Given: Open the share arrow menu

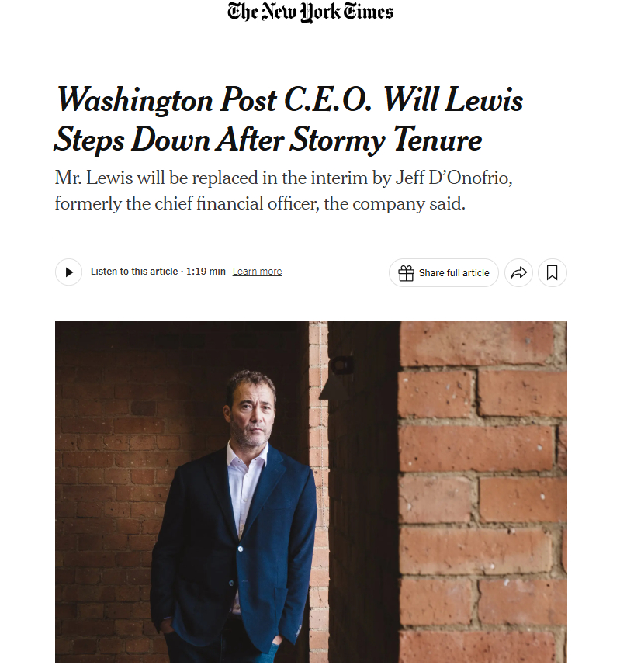Looking at the screenshot, I should (519, 273).
